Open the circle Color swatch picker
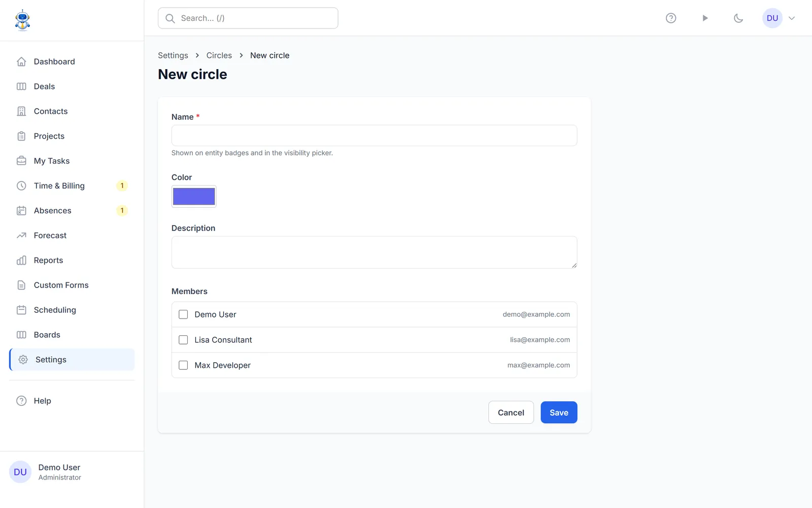The image size is (812, 508). 194,196
